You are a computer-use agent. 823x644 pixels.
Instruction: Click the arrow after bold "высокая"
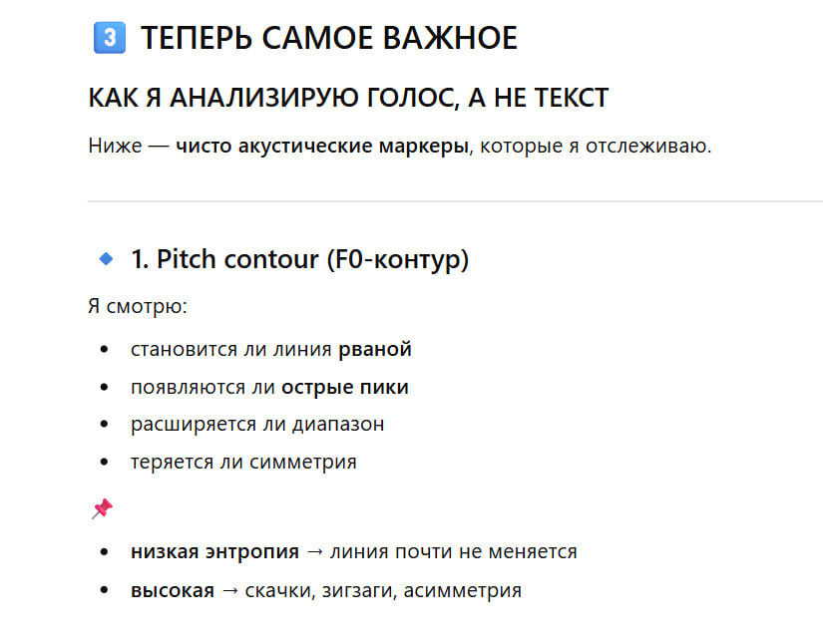coord(229,590)
